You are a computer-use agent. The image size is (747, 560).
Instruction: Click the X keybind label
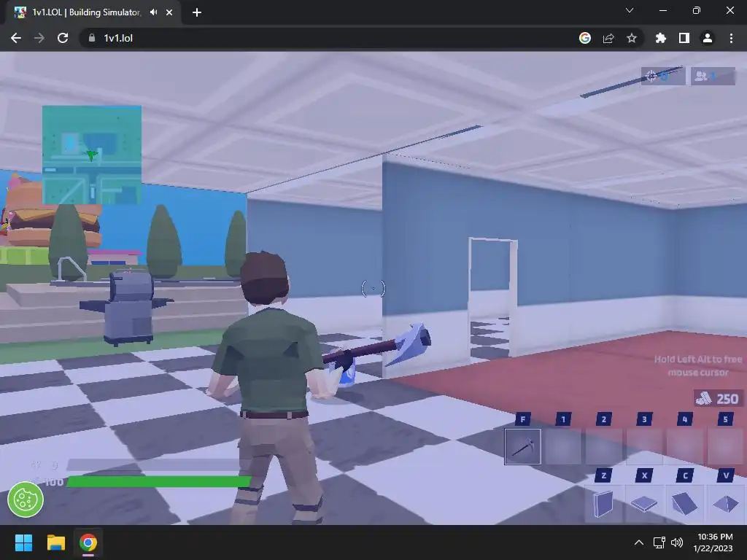pyautogui.click(x=644, y=475)
